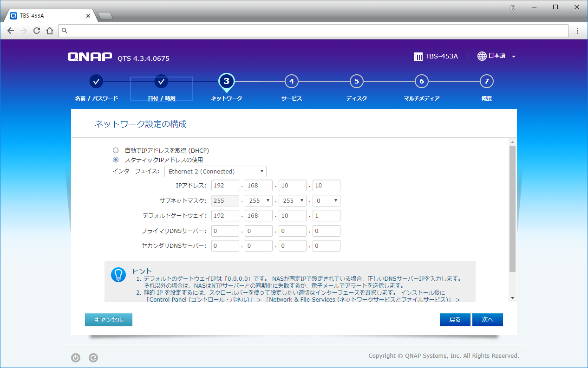Select the static IP address radio button
The width and height of the screenshot is (588, 368).
click(116, 160)
